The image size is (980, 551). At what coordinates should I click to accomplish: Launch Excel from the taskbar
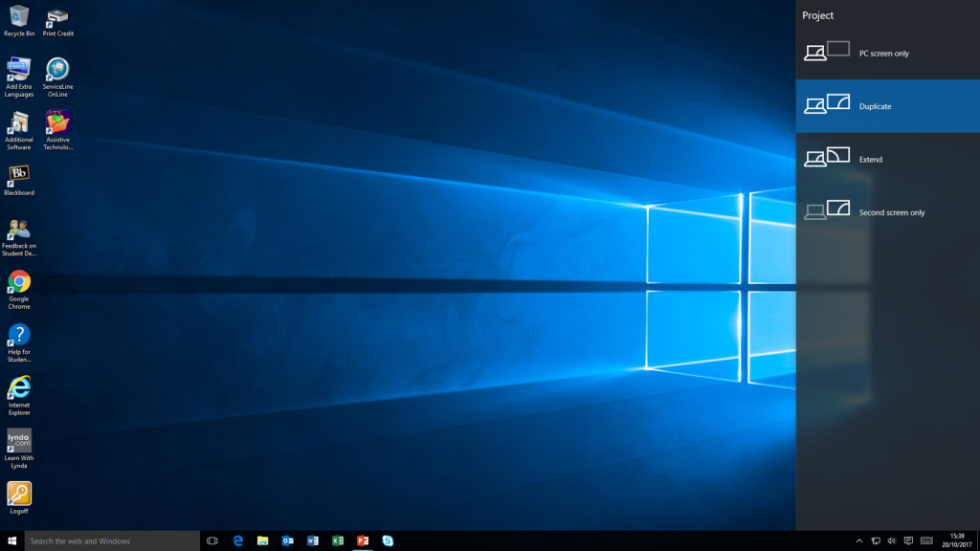[337, 540]
